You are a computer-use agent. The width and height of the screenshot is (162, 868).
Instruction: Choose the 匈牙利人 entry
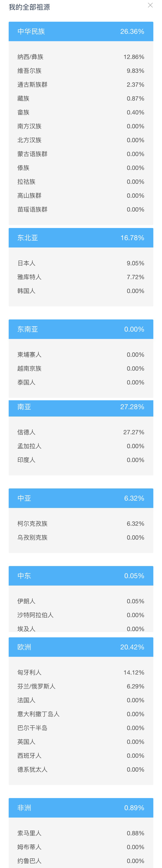pyautogui.click(x=81, y=672)
